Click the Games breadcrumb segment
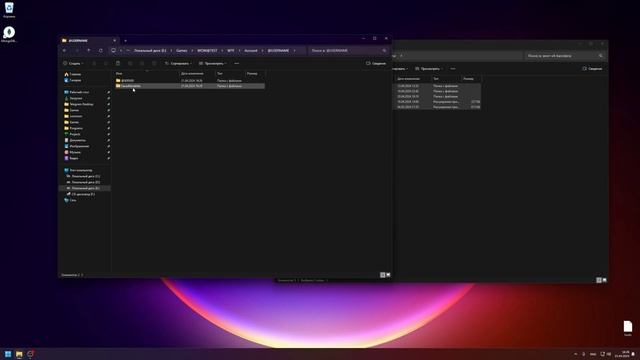 [x=182, y=51]
